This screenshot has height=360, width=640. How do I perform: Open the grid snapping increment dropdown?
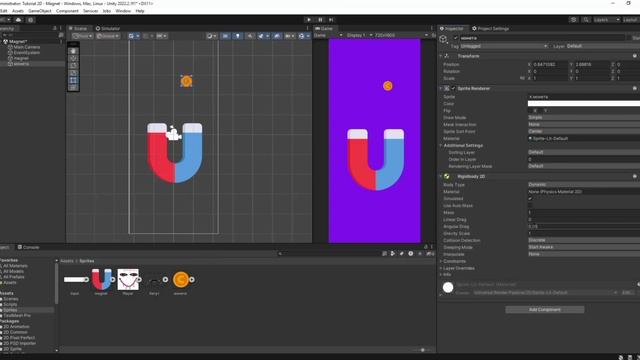click(x=162, y=36)
